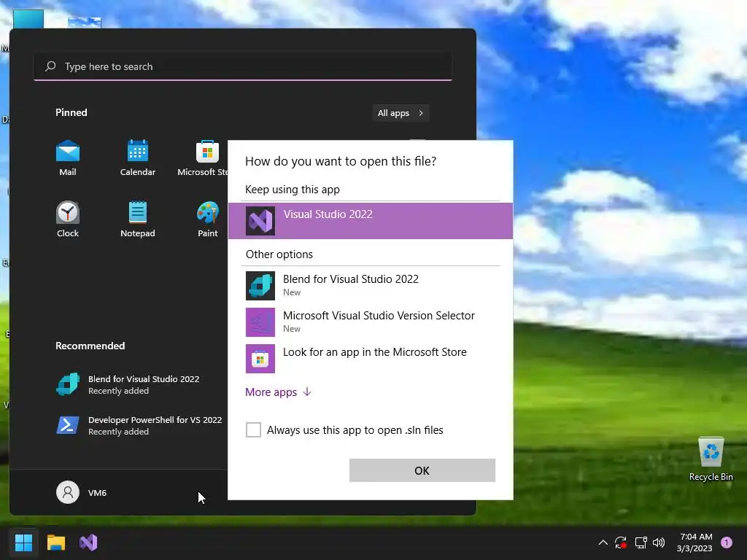747x560 pixels.
Task: Click the Windows Start button on taskbar
Action: pos(23,542)
